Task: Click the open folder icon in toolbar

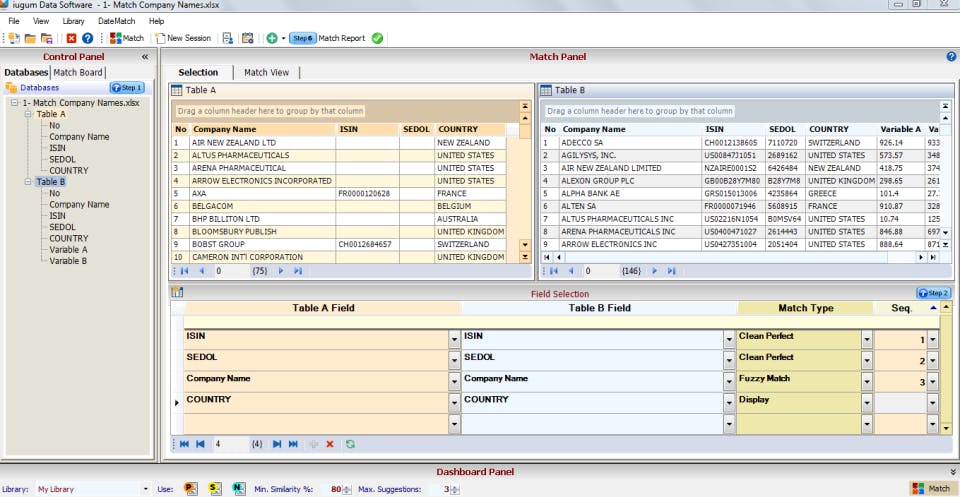Action: 30,38
